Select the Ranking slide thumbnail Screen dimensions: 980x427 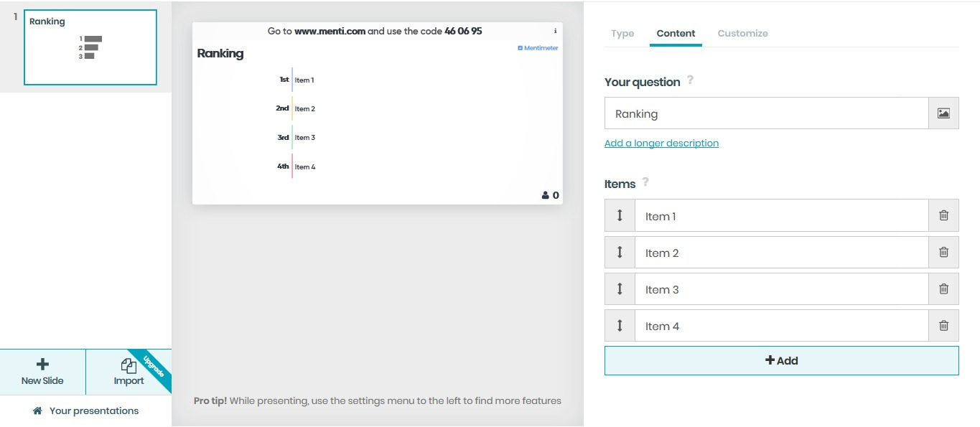90,47
